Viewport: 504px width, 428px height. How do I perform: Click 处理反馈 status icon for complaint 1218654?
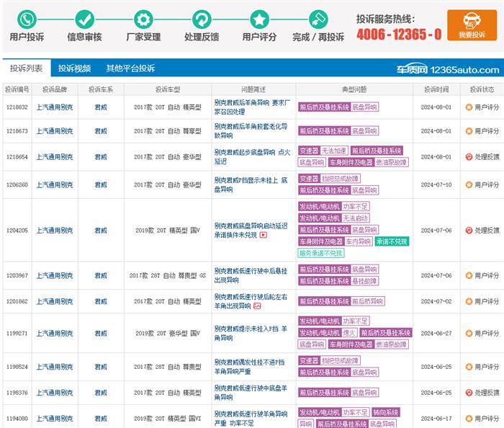coord(469,156)
